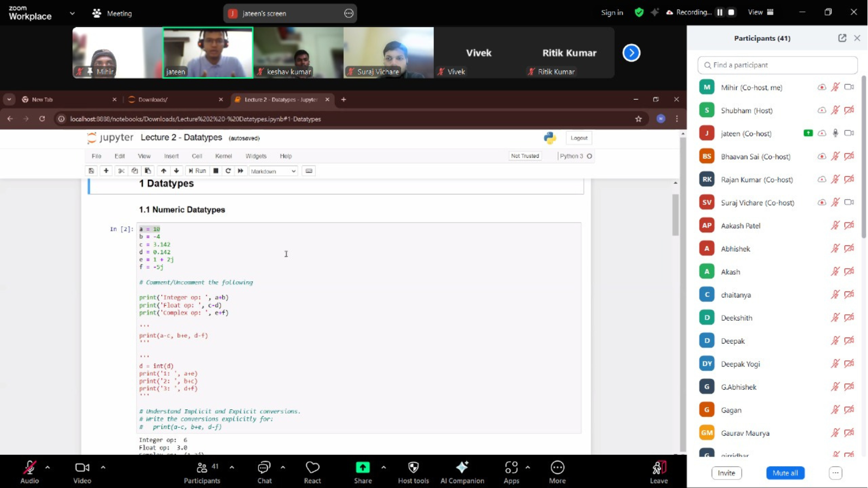
Task: Click Leave meeting button
Action: tap(659, 471)
